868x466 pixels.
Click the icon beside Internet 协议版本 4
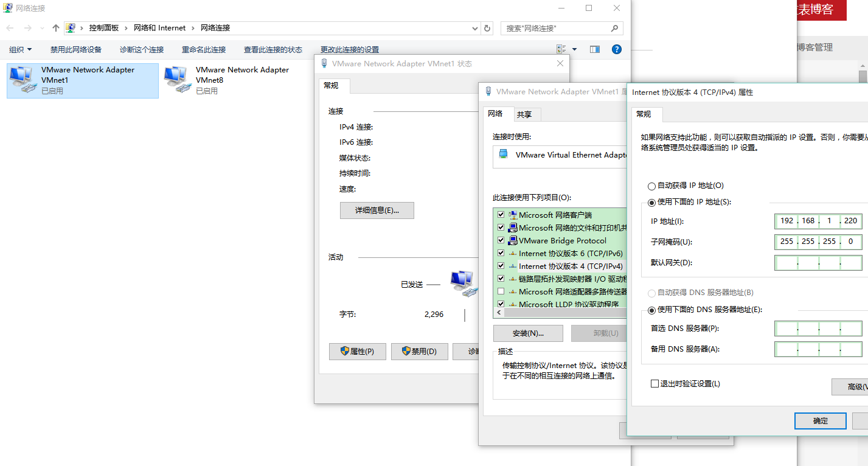click(x=512, y=266)
